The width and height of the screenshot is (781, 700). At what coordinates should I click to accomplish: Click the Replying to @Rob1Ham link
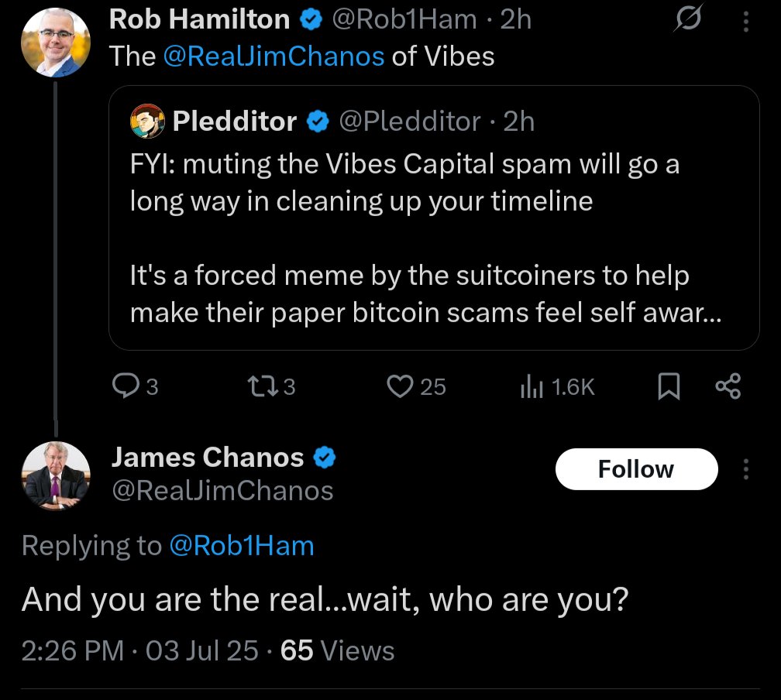click(x=240, y=545)
